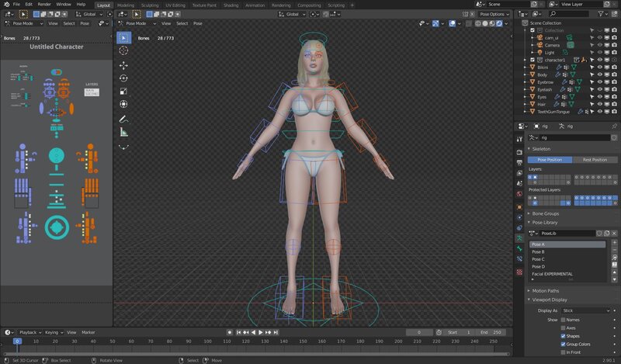Open the Render menu in the top bar
Viewport: 621px width, 364px height.
(x=45, y=5)
